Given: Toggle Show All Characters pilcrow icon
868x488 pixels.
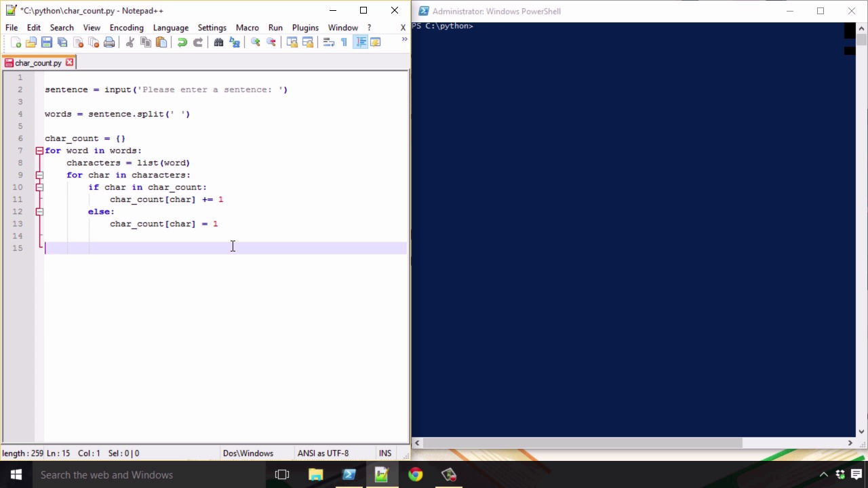Looking at the screenshot, I should pyautogui.click(x=344, y=42).
